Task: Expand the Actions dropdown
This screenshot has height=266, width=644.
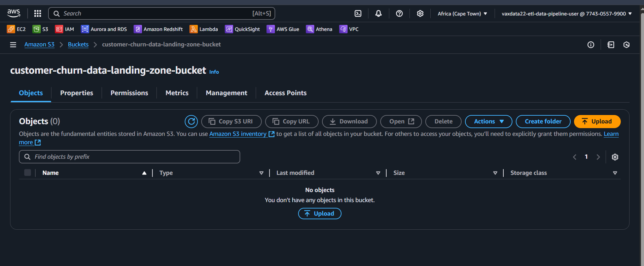Action: click(x=489, y=121)
